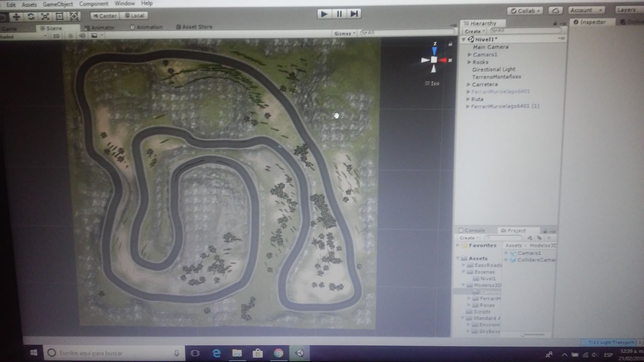Toggle pivot mode Center button

click(x=105, y=16)
